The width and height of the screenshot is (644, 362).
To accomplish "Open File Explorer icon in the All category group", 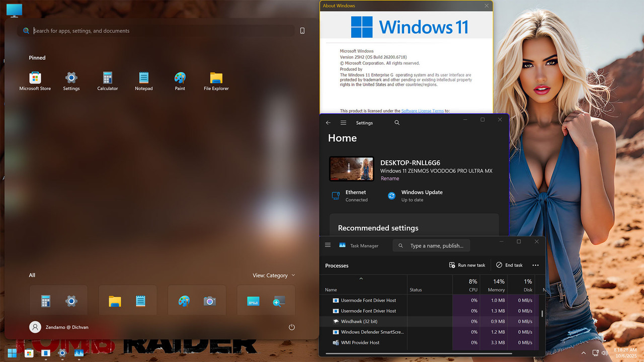I will [x=115, y=301].
